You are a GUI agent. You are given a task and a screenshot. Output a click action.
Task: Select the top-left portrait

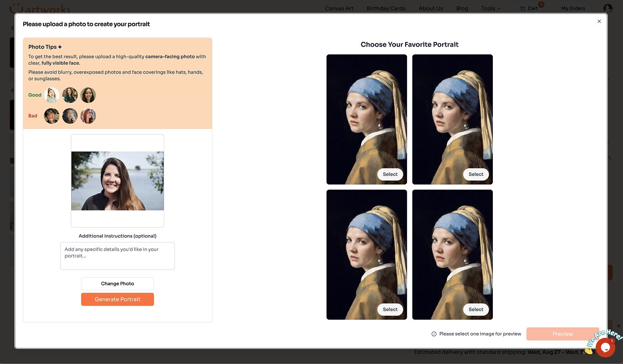[x=390, y=174]
